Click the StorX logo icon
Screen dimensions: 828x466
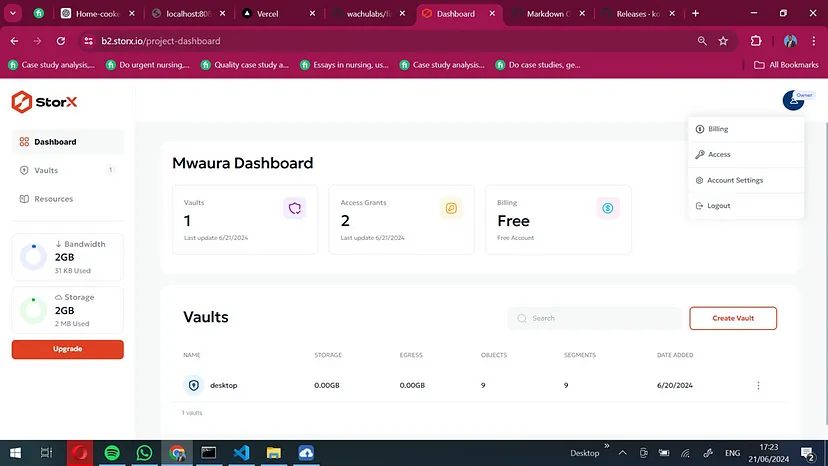(22, 101)
